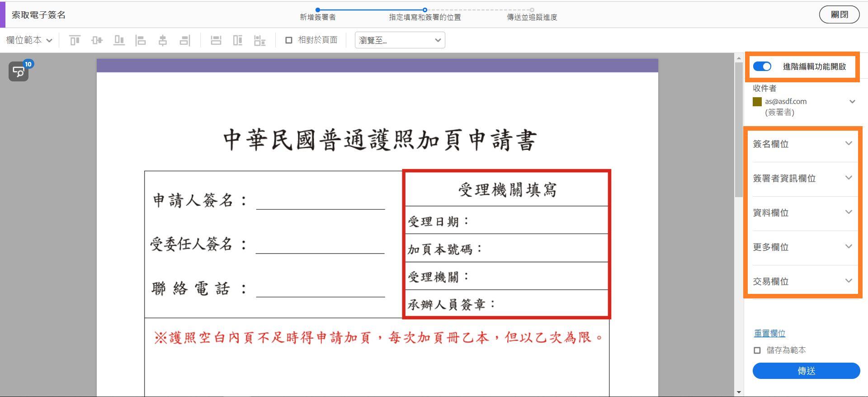Check the 相對於頁面 checkbox
The height and width of the screenshot is (397, 868).
click(289, 40)
